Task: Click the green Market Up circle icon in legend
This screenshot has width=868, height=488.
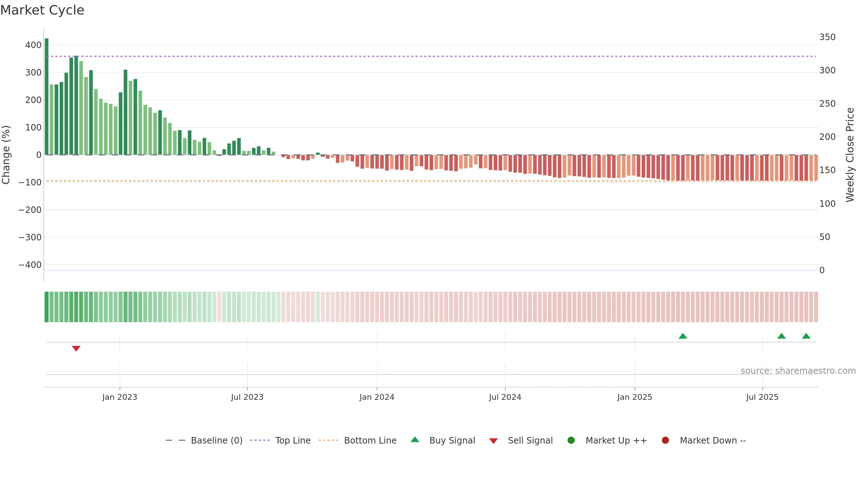Action: tap(571, 440)
